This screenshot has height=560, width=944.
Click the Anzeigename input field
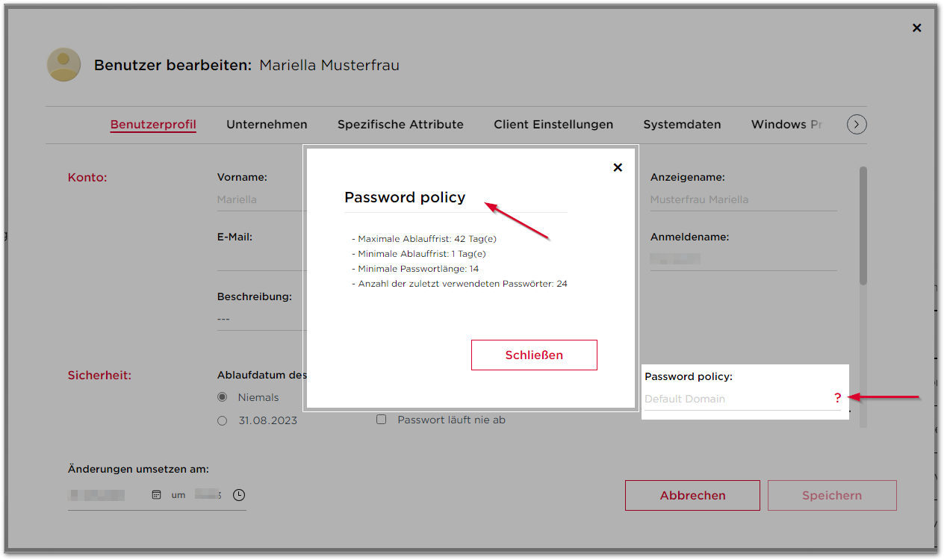[x=743, y=200]
